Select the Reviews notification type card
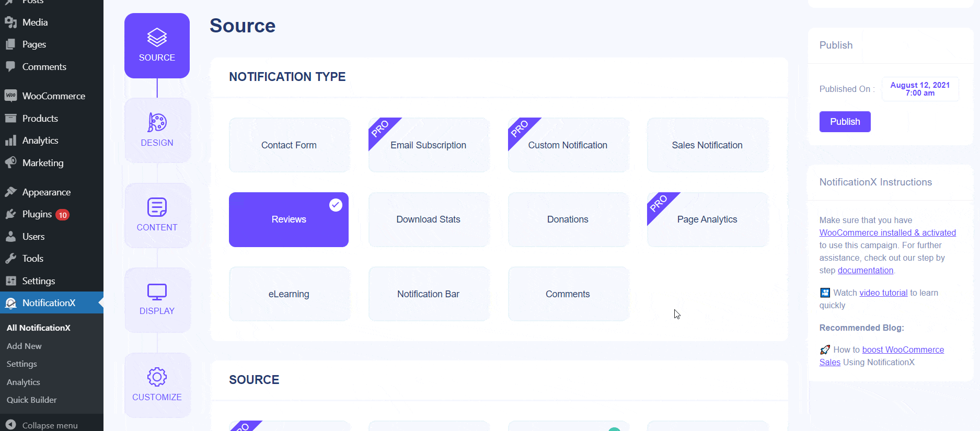This screenshot has height=431, width=980. [289, 219]
